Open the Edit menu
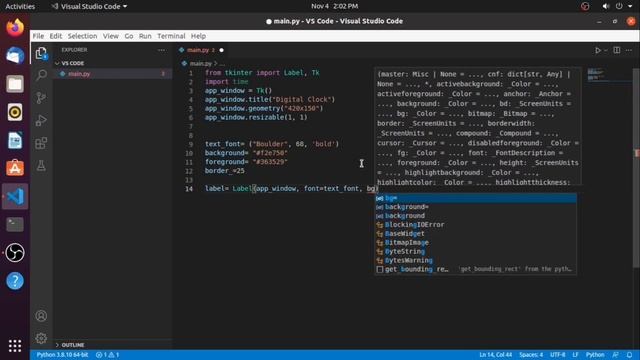 (56, 36)
